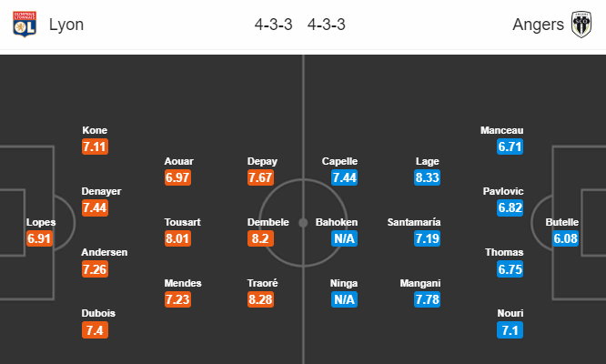Click Lyon's 4-3-3 formation text

pos(273,25)
